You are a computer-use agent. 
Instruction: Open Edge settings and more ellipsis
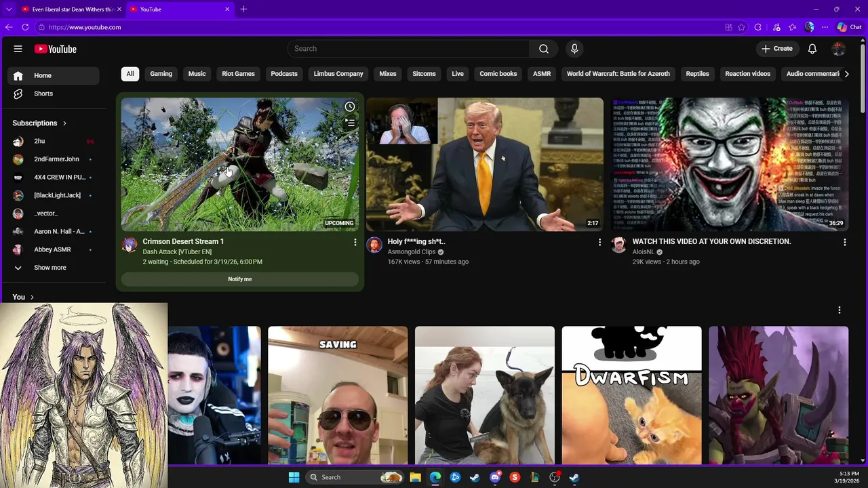coord(825,27)
